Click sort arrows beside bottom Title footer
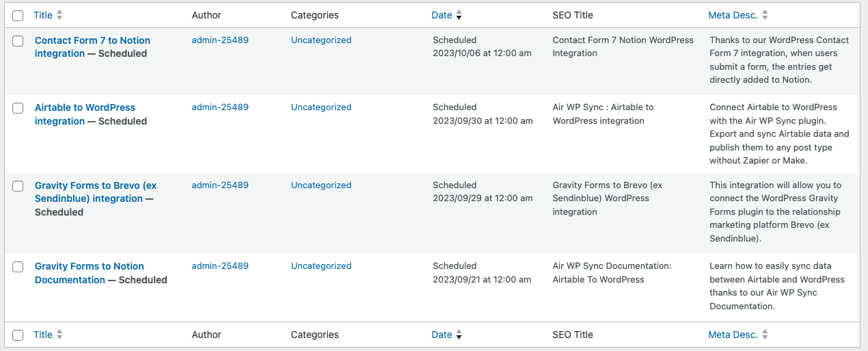The width and height of the screenshot is (868, 351). click(59, 335)
